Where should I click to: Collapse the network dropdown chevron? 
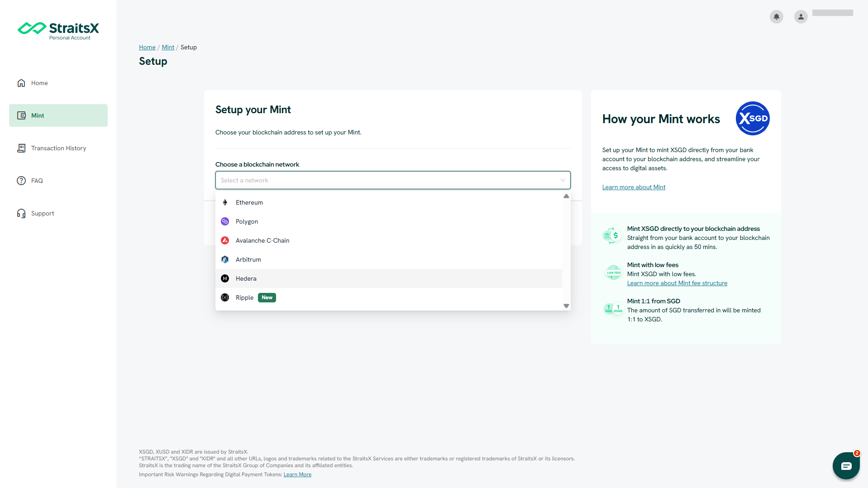[x=563, y=180]
